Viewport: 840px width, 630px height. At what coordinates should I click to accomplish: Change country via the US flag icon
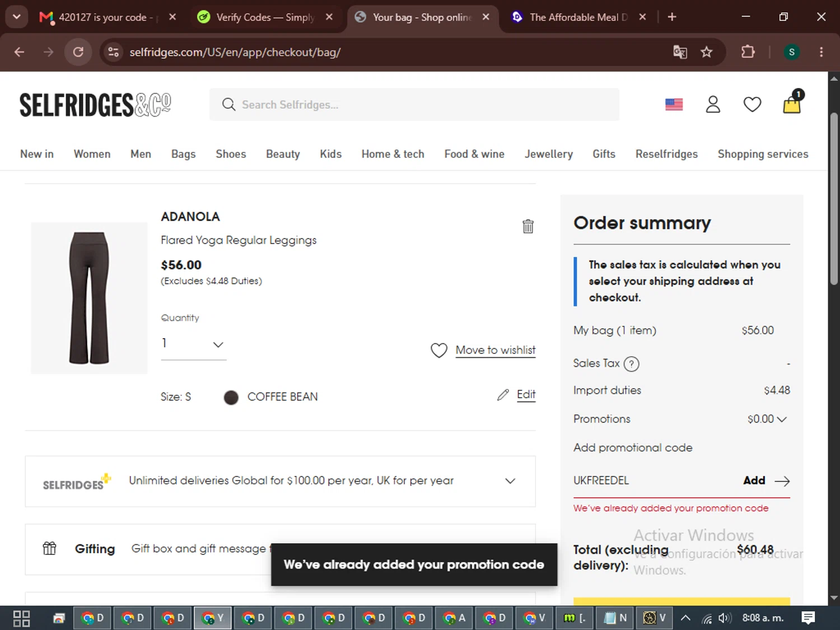point(674,105)
